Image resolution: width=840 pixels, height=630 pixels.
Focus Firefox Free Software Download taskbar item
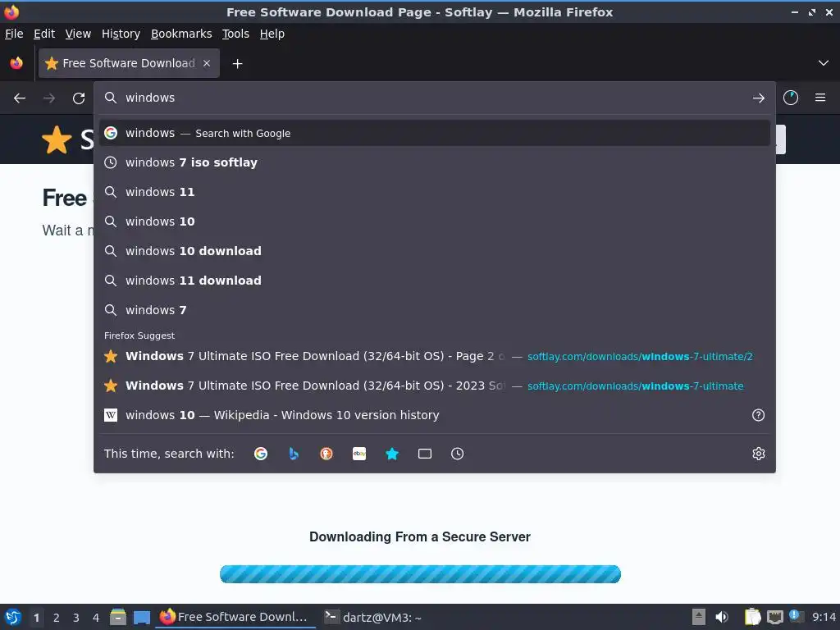[235, 617]
